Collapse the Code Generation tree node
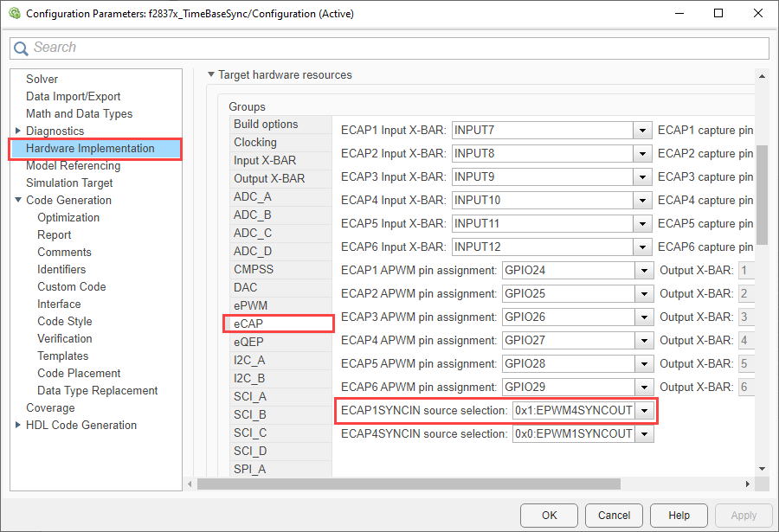The image size is (779, 532). [x=18, y=200]
